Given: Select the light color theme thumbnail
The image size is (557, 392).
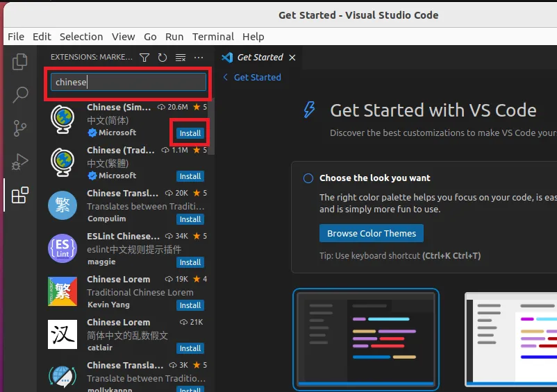Looking at the screenshot, I should (x=511, y=339).
